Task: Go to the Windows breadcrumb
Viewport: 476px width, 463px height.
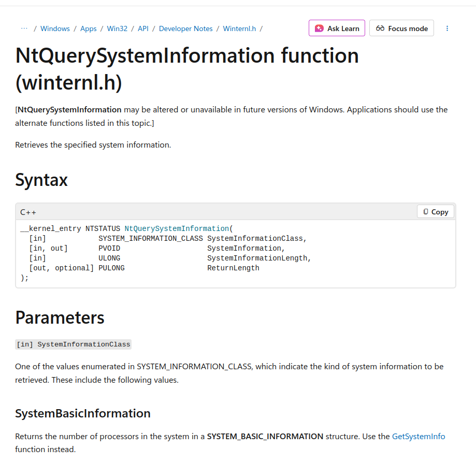Action: (x=55, y=28)
